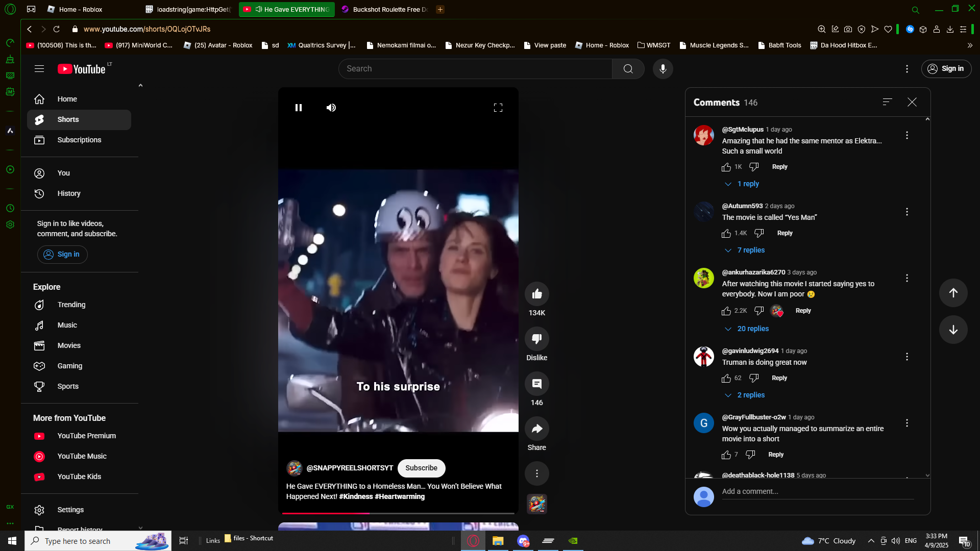Click the browser address bar URL
This screenshot has height=551, width=980.
(147, 29)
